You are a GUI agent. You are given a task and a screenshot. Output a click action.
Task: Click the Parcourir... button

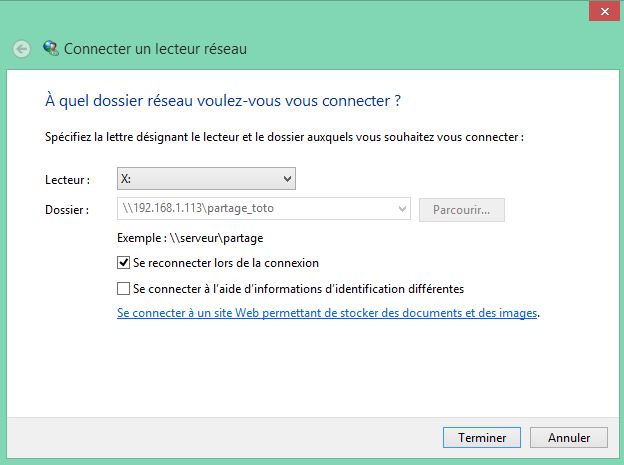coord(462,210)
